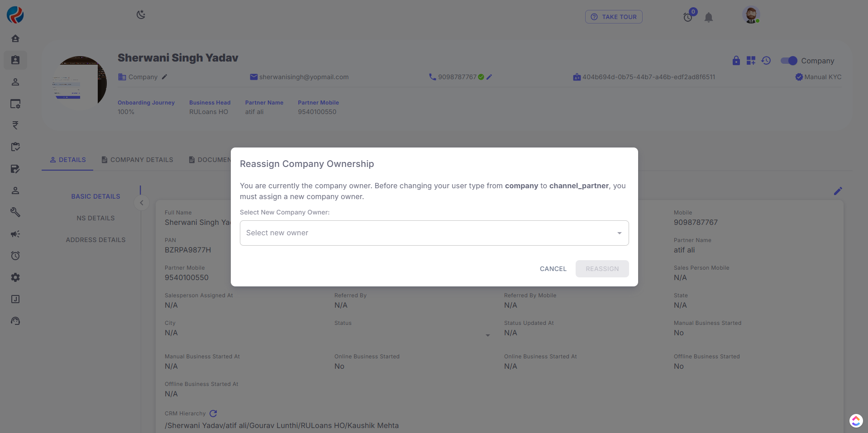Click the Take Tour button
The image size is (868, 433).
pos(614,17)
